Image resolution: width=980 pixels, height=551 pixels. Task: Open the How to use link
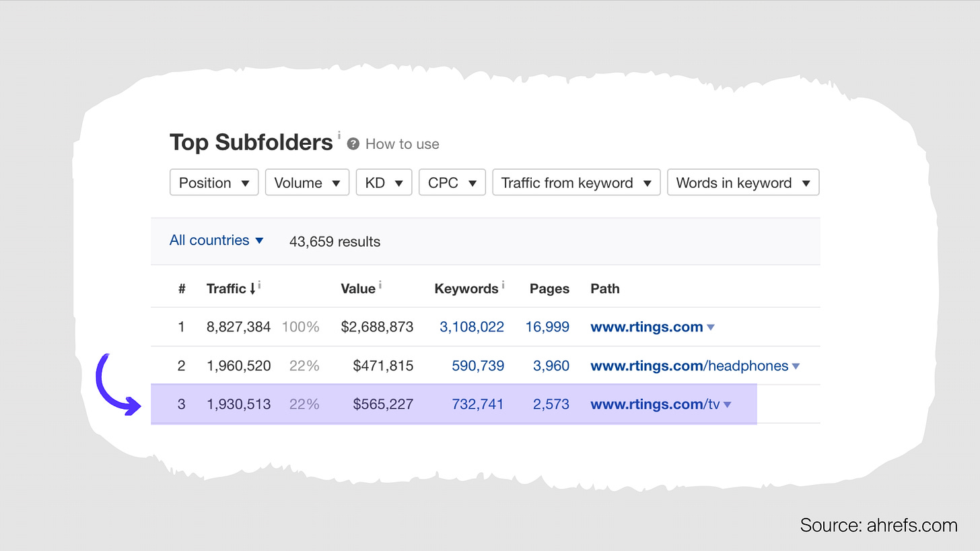pos(402,144)
